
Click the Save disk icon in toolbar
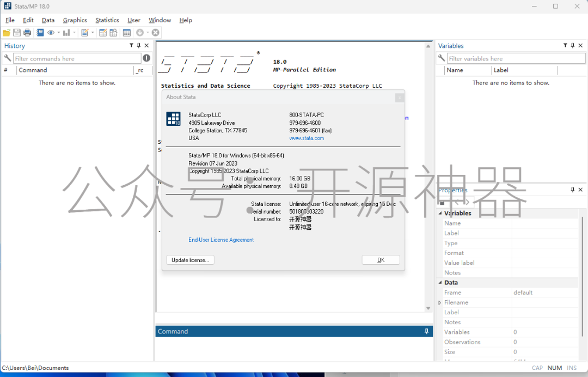pyautogui.click(x=17, y=33)
